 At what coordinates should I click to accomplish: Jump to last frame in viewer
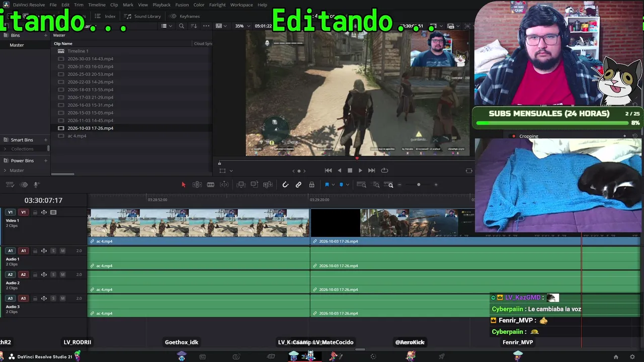(x=372, y=170)
